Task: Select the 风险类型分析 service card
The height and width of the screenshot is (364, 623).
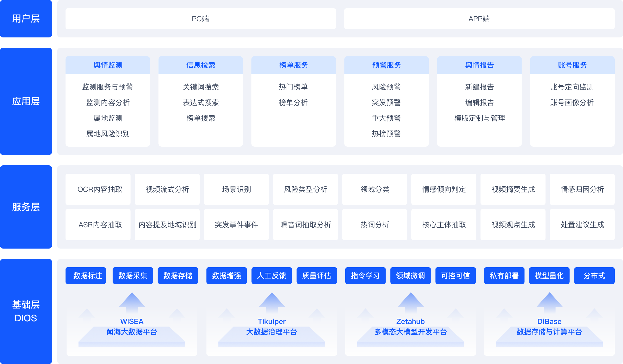Action: [x=306, y=189]
